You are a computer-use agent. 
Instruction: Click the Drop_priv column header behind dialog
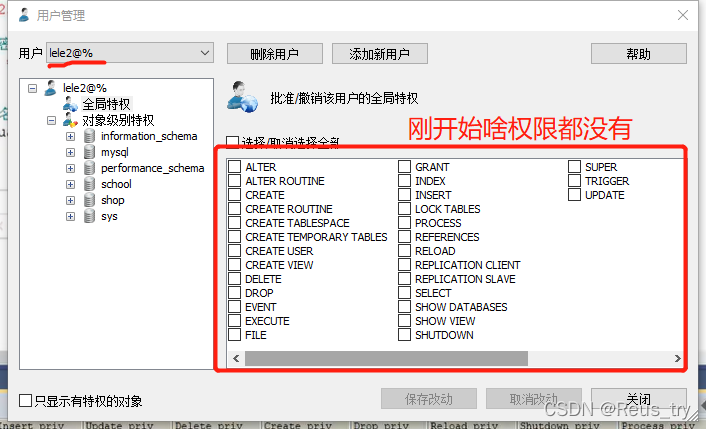pos(381,425)
